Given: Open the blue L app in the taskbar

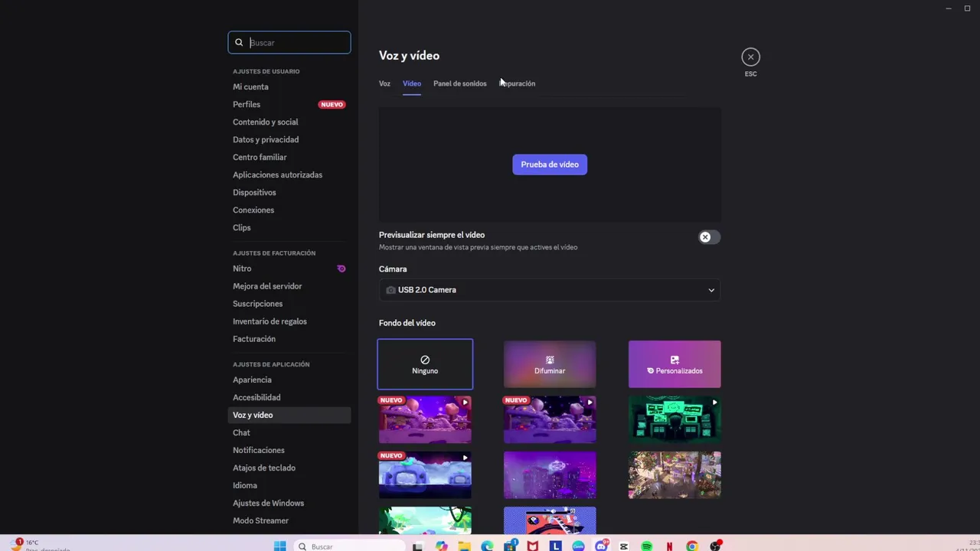Looking at the screenshot, I should 555,546.
